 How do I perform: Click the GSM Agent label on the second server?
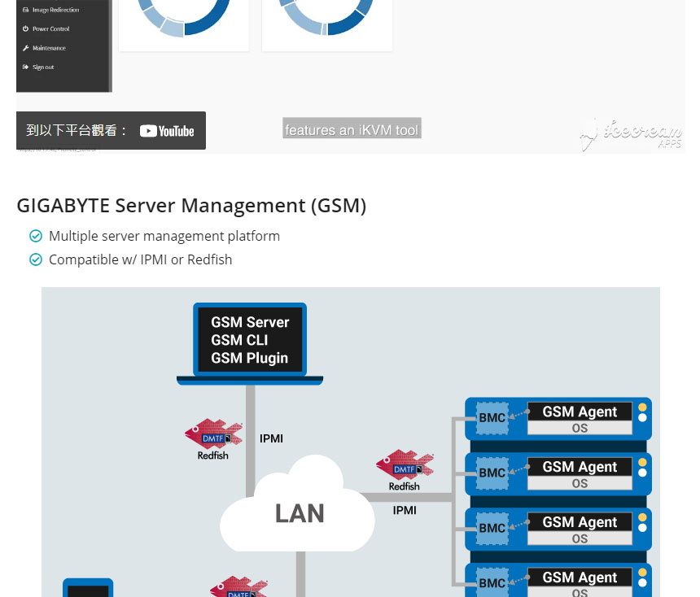pyautogui.click(x=580, y=467)
